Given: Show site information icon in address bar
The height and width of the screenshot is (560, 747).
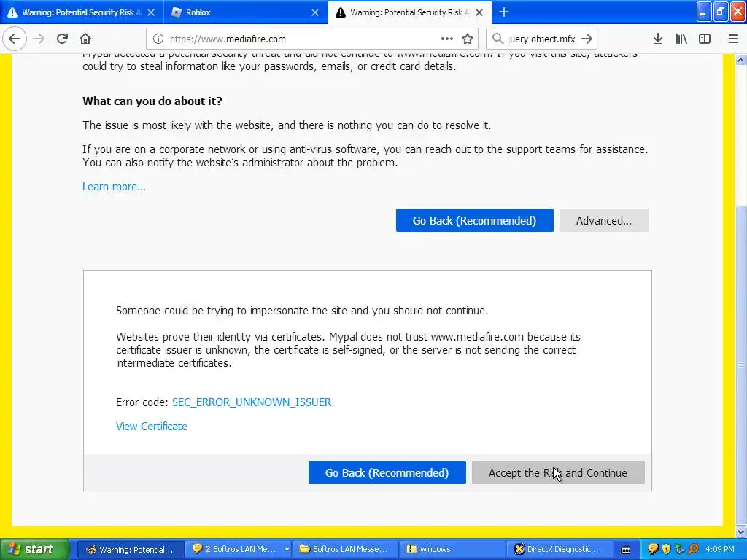Looking at the screenshot, I should [158, 39].
